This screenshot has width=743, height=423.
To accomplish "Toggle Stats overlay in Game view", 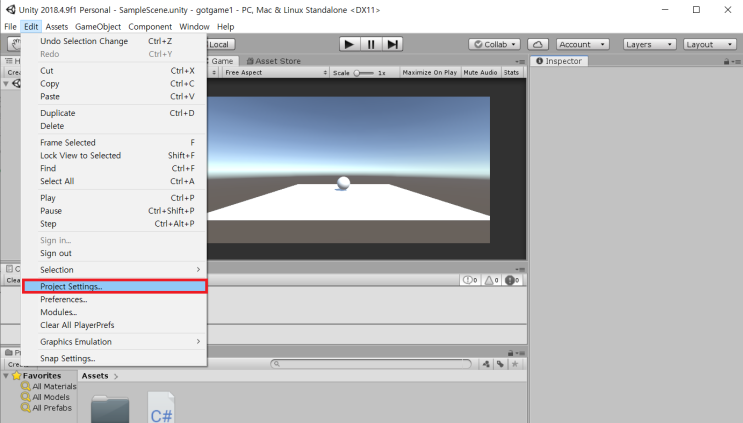I will click(511, 72).
